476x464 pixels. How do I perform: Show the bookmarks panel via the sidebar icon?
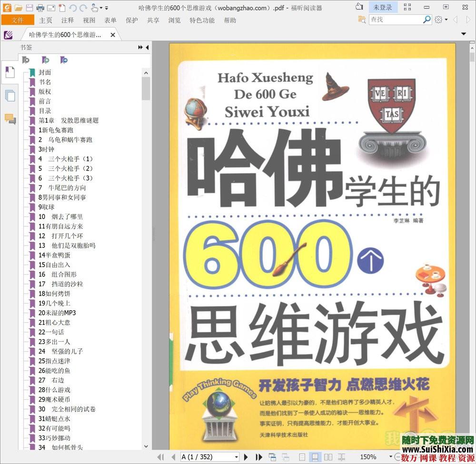click(x=10, y=72)
